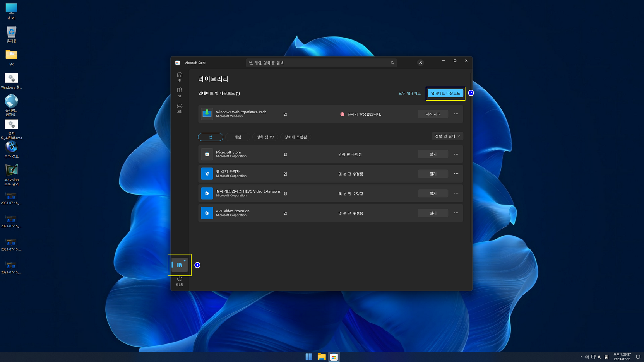Open more options for Microsoft Store row

coord(456,154)
